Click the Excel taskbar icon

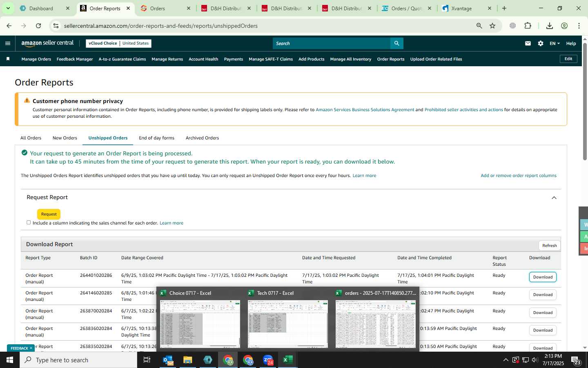[288, 360]
